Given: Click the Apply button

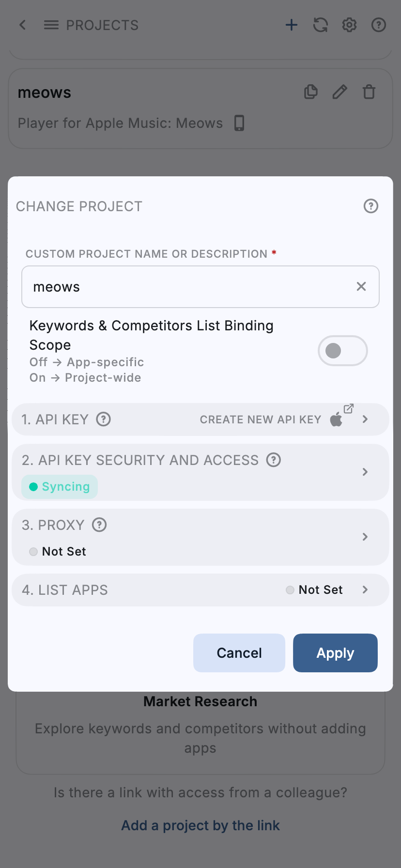Looking at the screenshot, I should (x=335, y=652).
